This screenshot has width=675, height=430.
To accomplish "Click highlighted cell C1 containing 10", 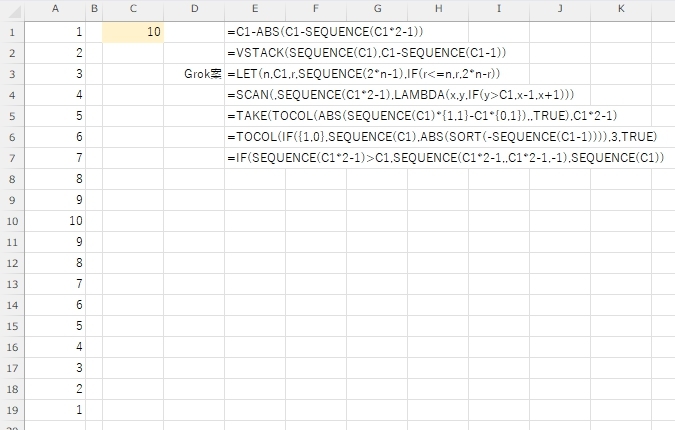I will pyautogui.click(x=133, y=32).
